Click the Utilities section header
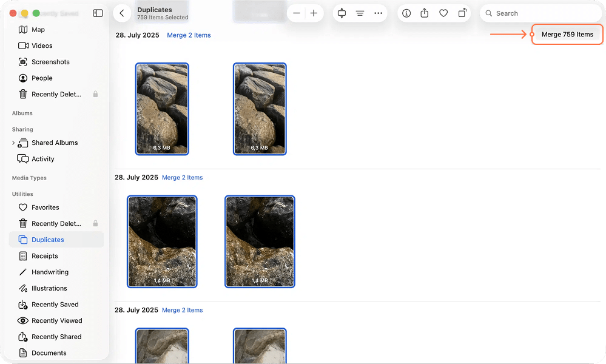The height and width of the screenshot is (364, 606). [22, 194]
